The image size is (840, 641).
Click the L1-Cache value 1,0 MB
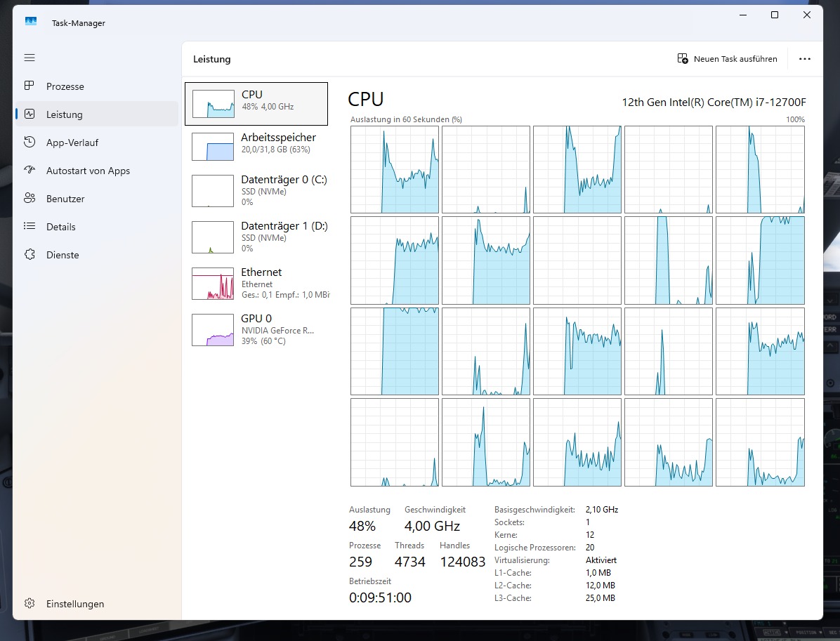click(598, 573)
